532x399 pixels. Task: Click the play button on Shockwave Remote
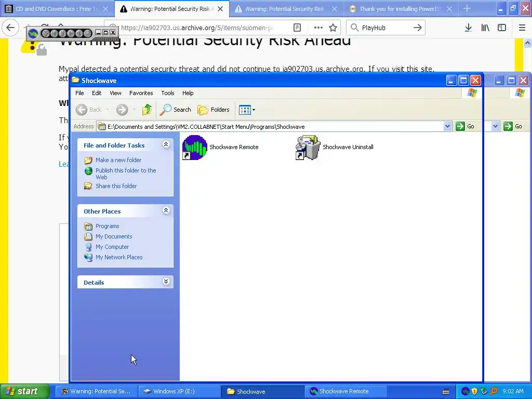[x=71, y=33]
